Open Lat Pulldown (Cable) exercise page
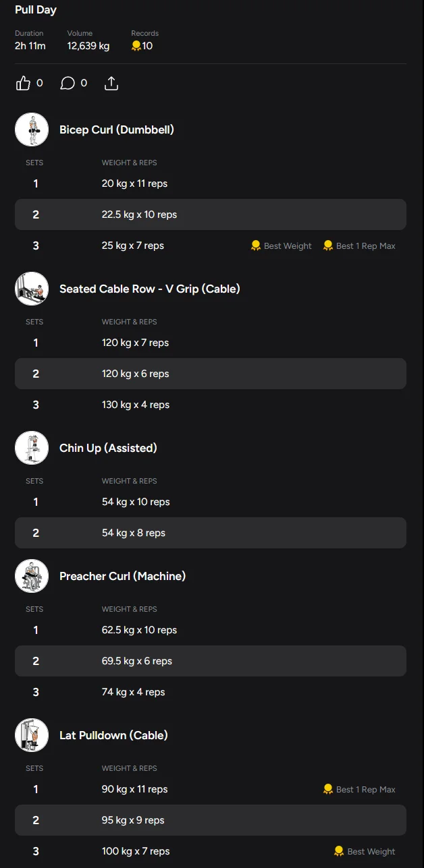This screenshot has height=868, width=424. [113, 735]
